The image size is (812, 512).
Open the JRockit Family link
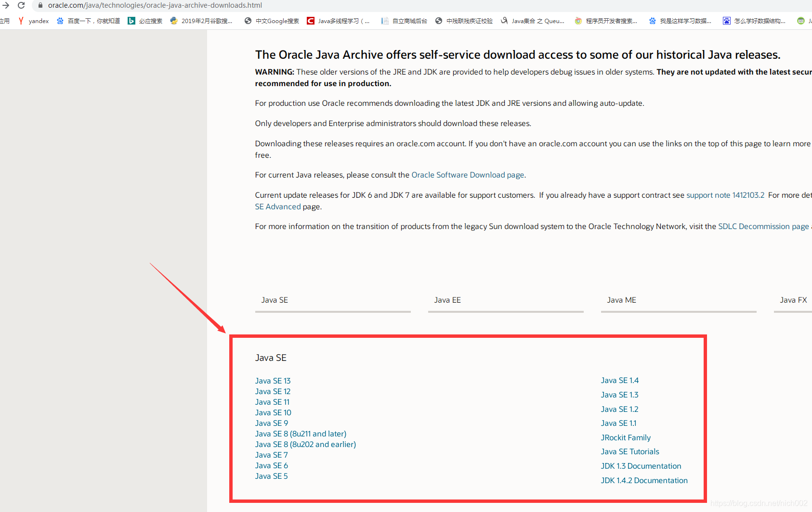pyautogui.click(x=626, y=438)
